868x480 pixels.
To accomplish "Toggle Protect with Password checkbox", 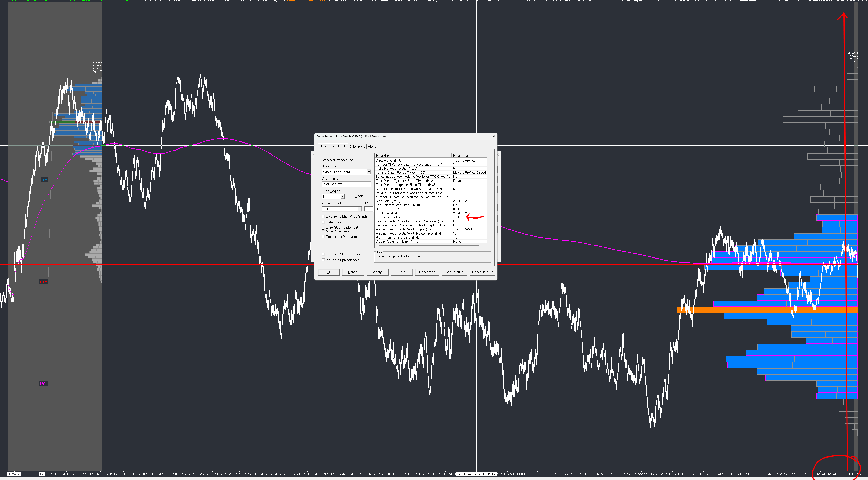I will point(323,237).
